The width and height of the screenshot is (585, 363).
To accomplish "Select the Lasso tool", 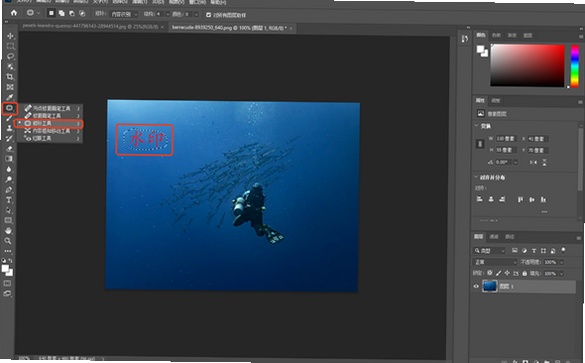I will click(x=10, y=56).
